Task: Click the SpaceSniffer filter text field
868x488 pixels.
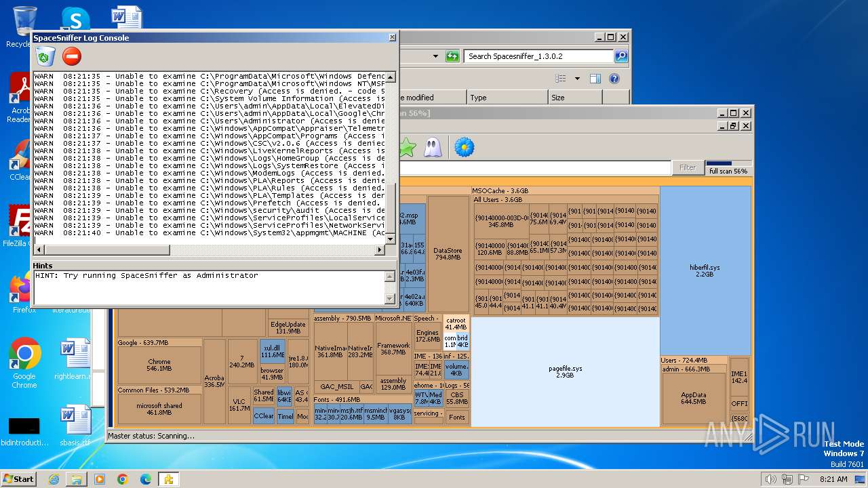Action: (x=534, y=167)
